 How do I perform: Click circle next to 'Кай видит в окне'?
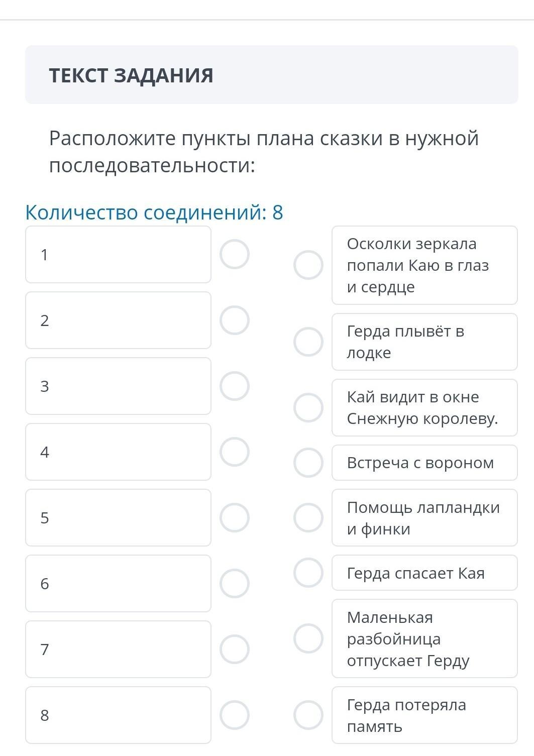[308, 407]
